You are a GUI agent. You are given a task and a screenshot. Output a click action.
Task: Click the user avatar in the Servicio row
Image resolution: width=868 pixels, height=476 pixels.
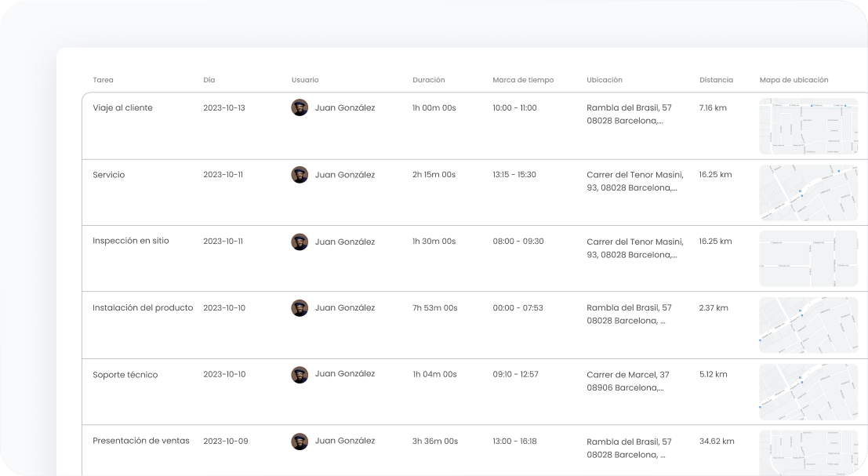[300, 175]
